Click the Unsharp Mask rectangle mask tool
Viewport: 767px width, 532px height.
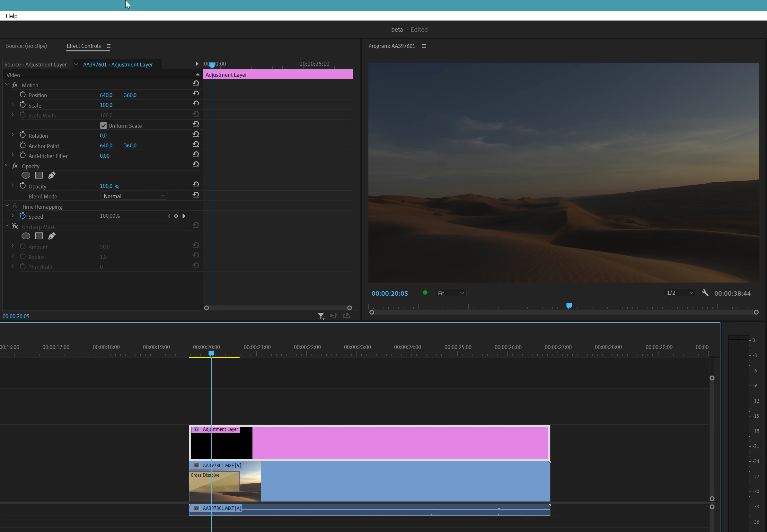(x=39, y=236)
